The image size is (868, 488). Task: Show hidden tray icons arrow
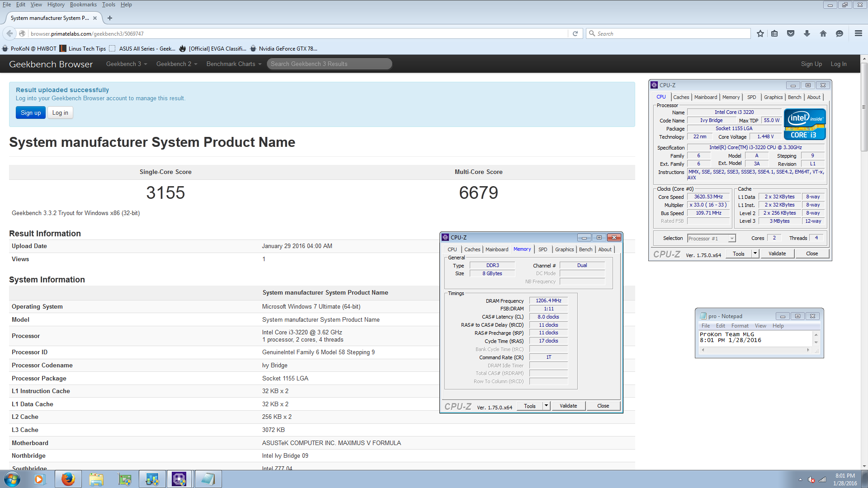tap(800, 479)
